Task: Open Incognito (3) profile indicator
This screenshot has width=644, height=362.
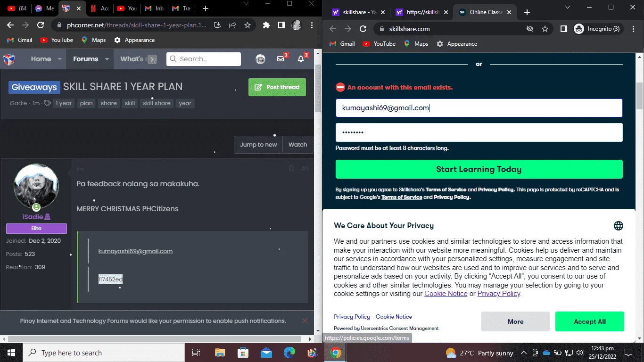Action: 597,29
